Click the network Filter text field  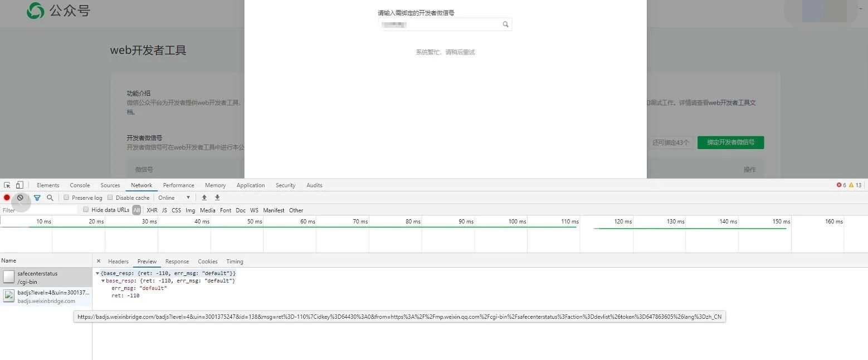pyautogui.click(x=39, y=210)
